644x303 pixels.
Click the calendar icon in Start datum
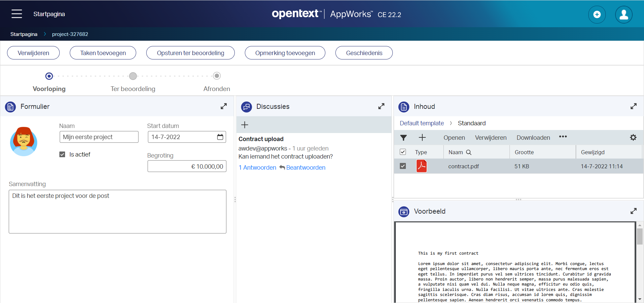tap(220, 137)
